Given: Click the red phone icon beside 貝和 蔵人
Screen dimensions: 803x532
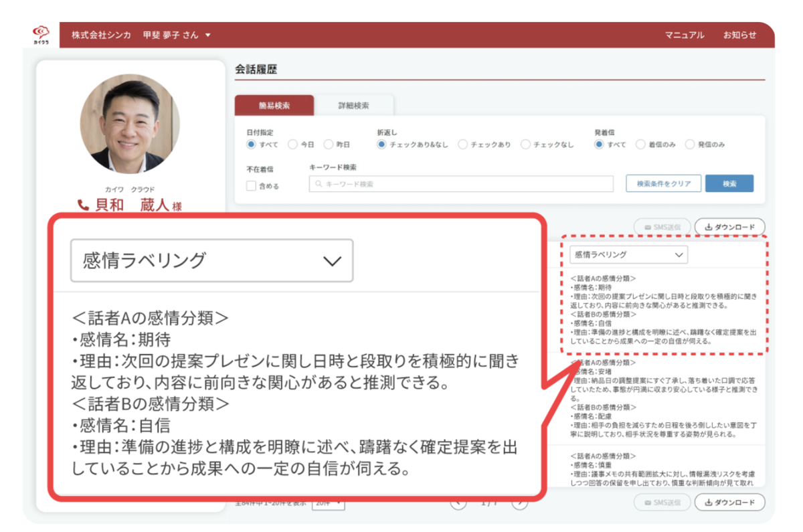Looking at the screenshot, I should pos(84,205).
